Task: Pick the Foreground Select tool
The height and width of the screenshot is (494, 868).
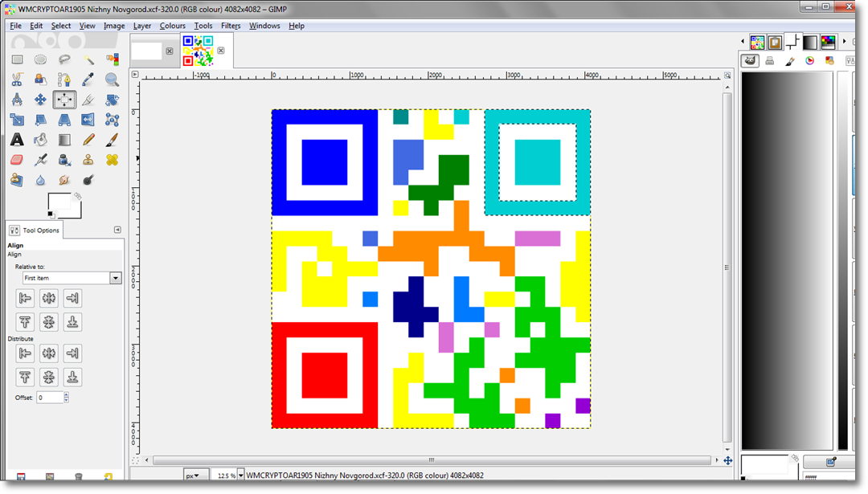Action: [x=40, y=80]
